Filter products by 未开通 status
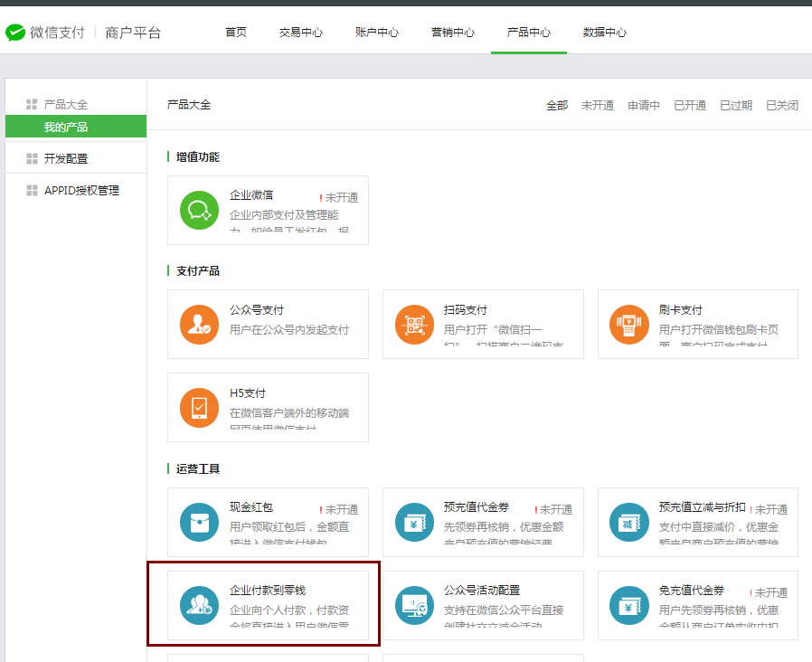 coord(598,105)
